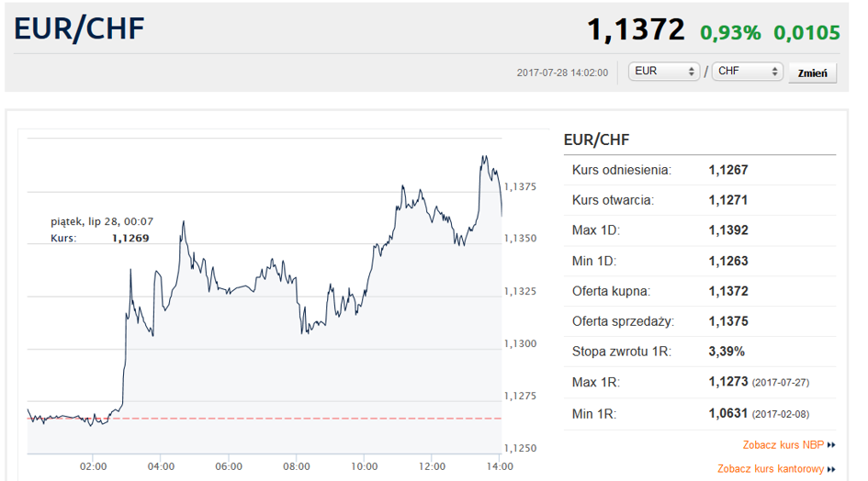Click the 04:00 time axis label
868x481 pixels.
click(x=161, y=466)
